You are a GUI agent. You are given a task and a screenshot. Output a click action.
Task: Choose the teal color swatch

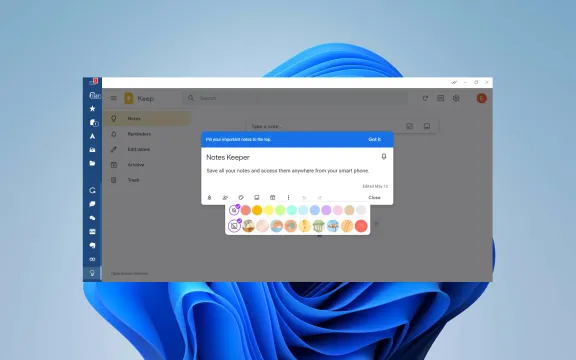click(292, 210)
